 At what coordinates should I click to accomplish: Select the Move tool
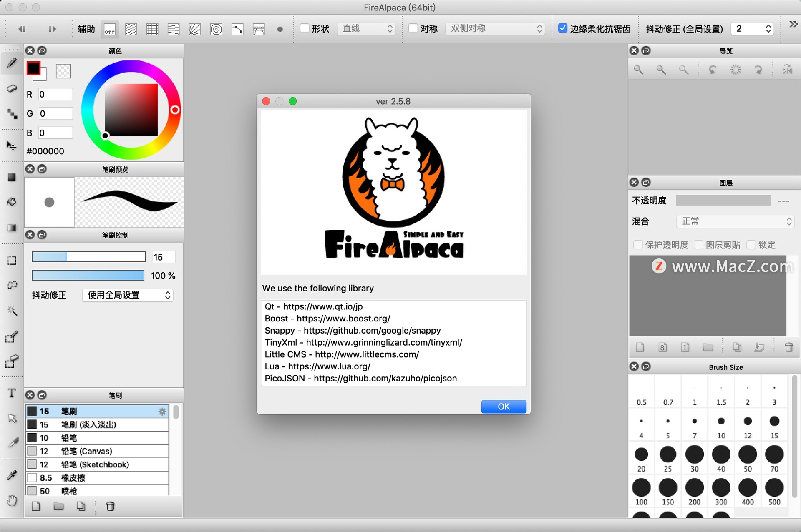coord(12,146)
